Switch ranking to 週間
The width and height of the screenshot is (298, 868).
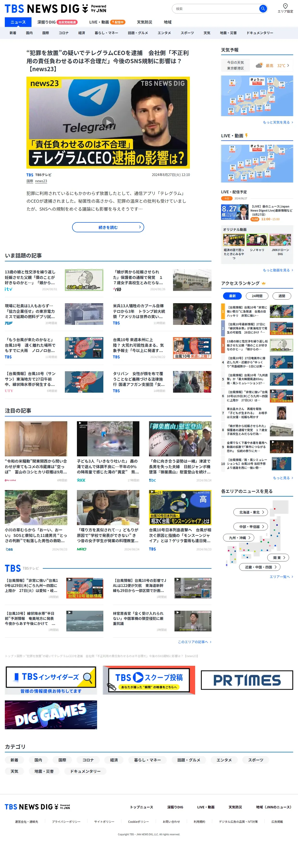(x=282, y=296)
